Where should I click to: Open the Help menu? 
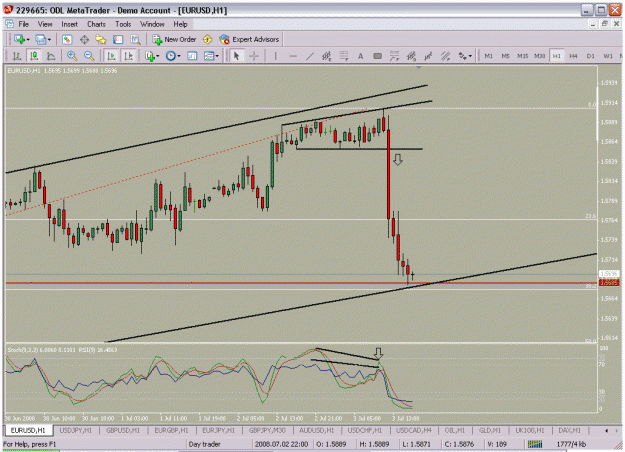point(180,24)
